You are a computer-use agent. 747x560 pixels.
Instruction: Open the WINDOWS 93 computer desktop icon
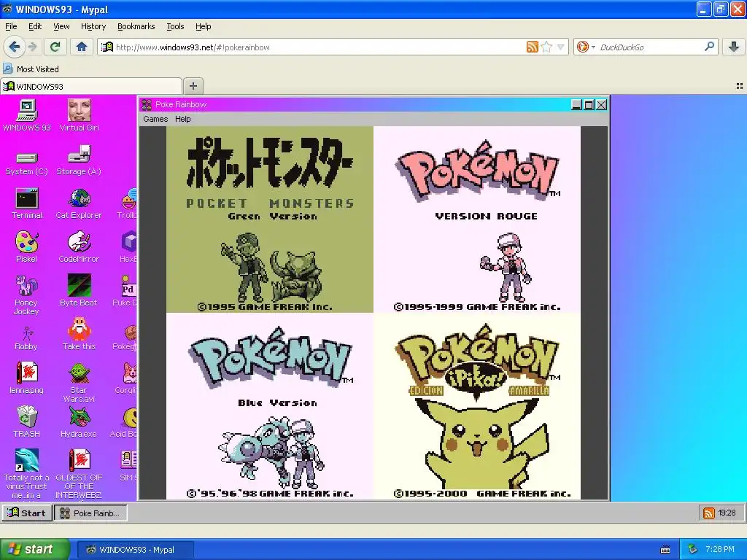(x=27, y=115)
